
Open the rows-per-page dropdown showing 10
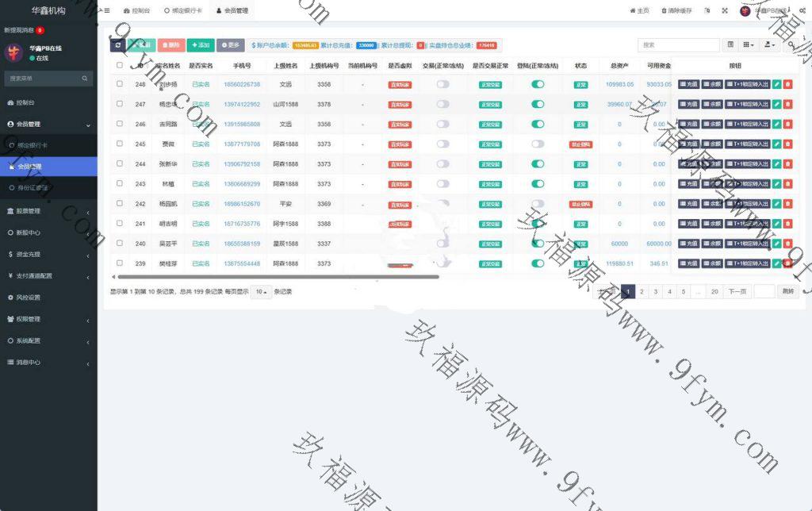[x=261, y=292]
